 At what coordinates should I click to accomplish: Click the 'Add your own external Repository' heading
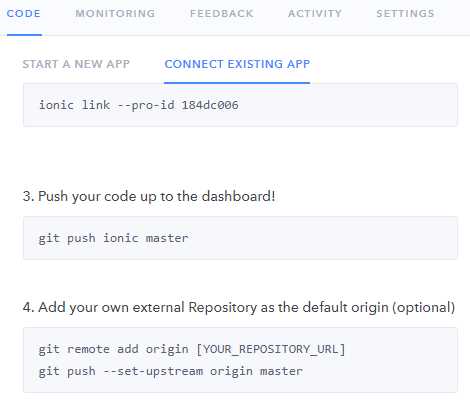(239, 307)
